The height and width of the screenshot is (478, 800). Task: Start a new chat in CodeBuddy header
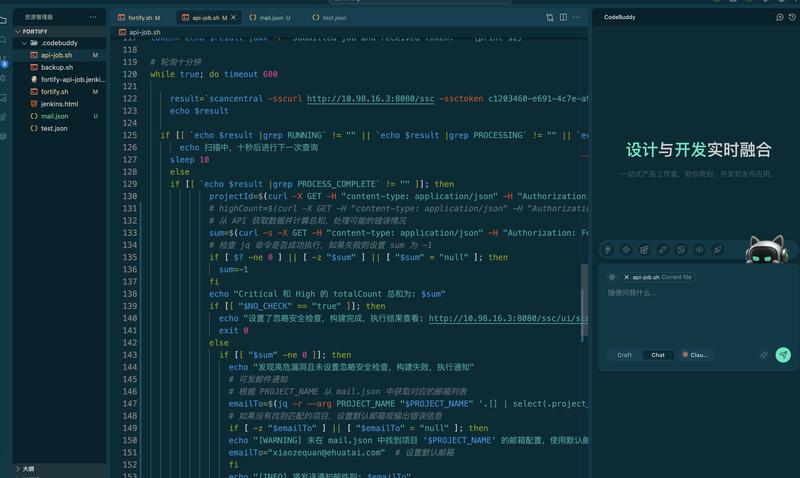(780, 17)
